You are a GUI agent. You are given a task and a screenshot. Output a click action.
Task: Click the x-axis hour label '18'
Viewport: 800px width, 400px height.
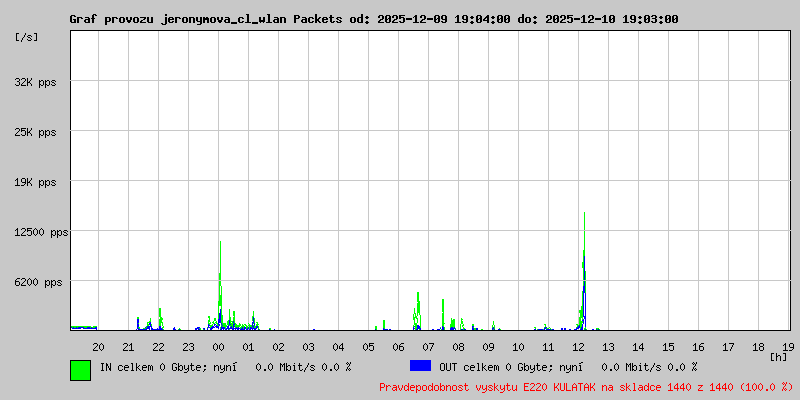[758, 347]
